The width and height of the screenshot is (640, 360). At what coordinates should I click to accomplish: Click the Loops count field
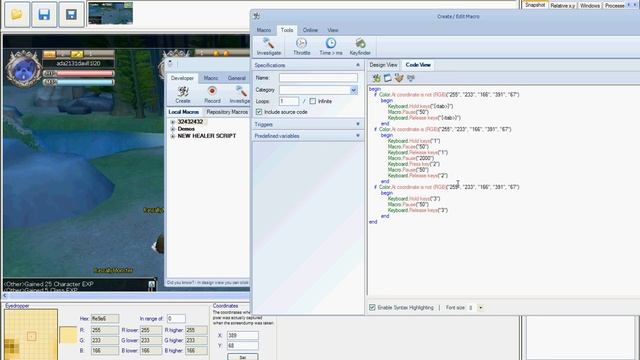pyautogui.click(x=289, y=101)
